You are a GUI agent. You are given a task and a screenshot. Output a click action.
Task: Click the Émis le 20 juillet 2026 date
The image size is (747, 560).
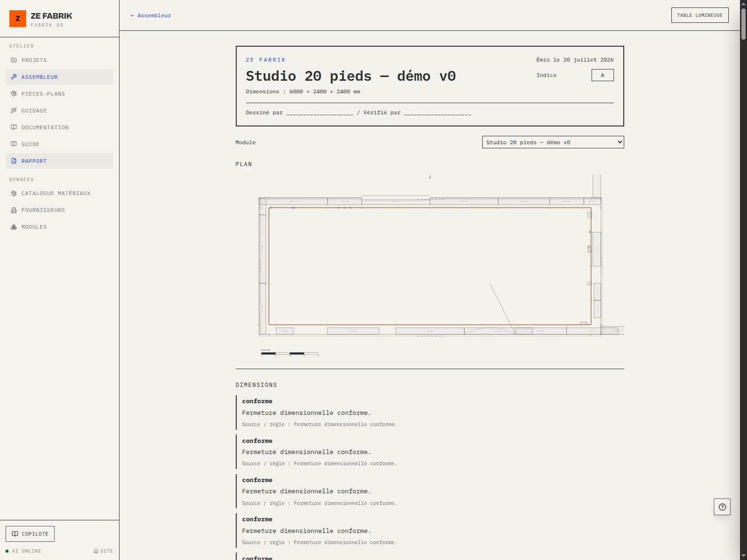tap(575, 60)
